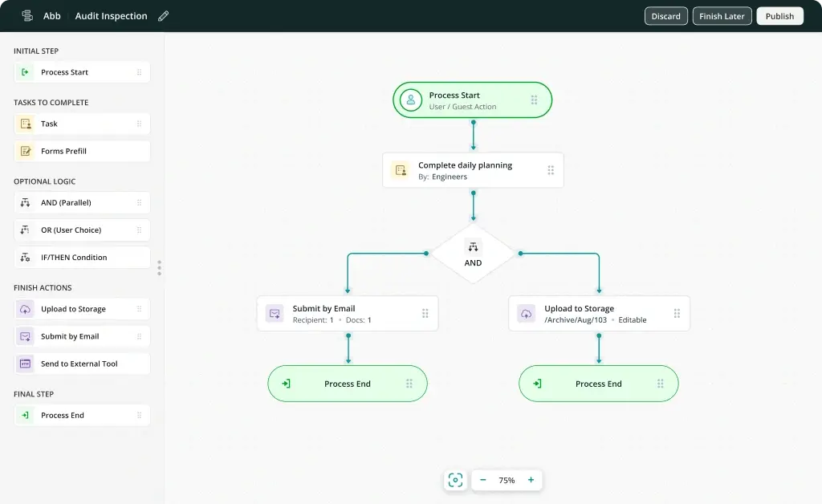The image size is (822, 504).
Task: Click the user avatar icon in Process Start node
Action: coord(411,100)
